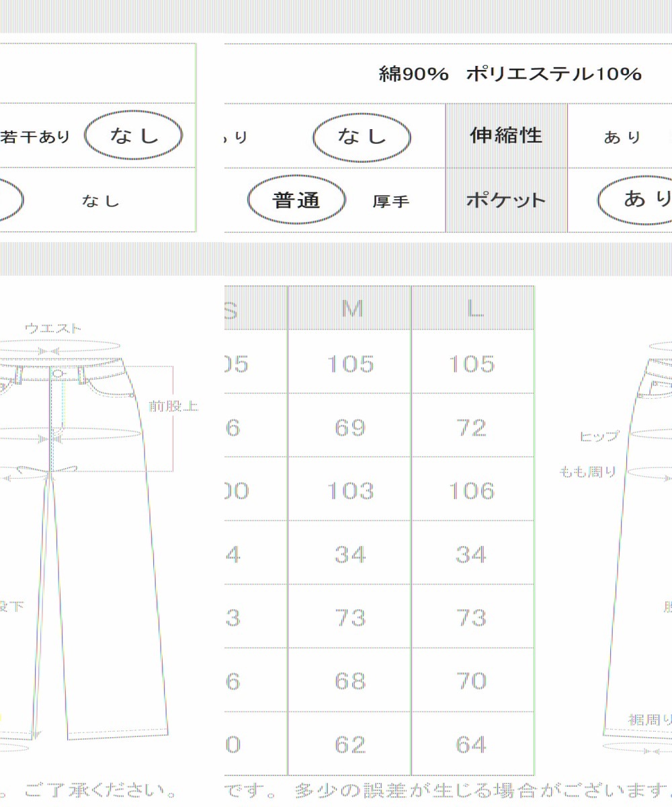Click the ウエスト label on the pants diagram

point(53,329)
